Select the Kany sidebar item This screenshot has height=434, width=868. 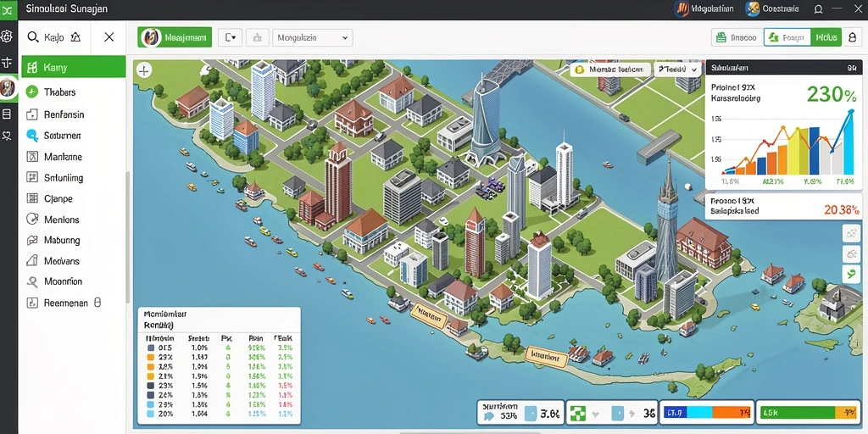[74, 67]
